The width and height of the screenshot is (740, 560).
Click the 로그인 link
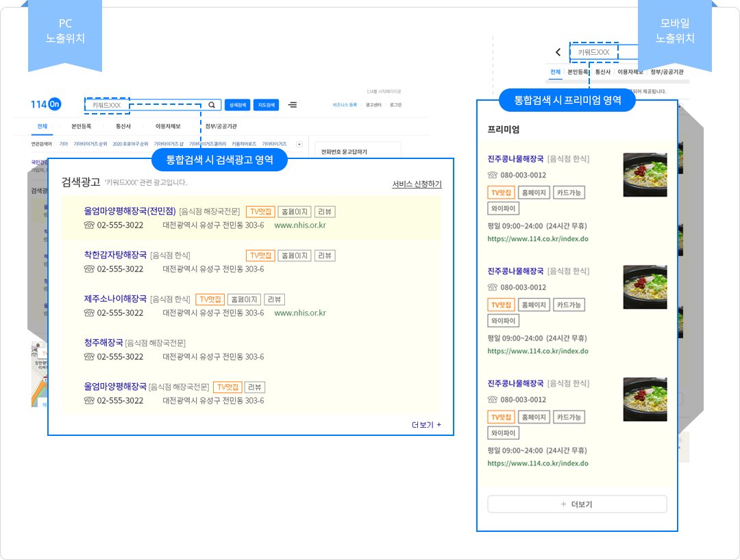tap(395, 105)
